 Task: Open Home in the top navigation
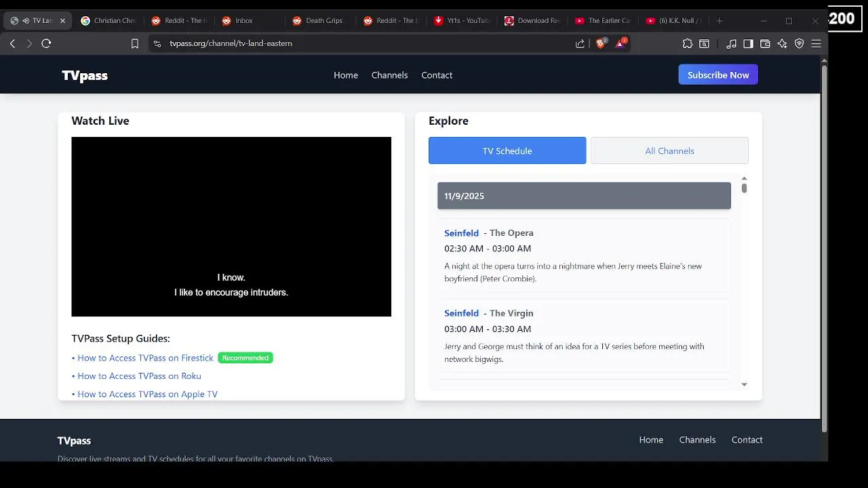[x=346, y=75]
